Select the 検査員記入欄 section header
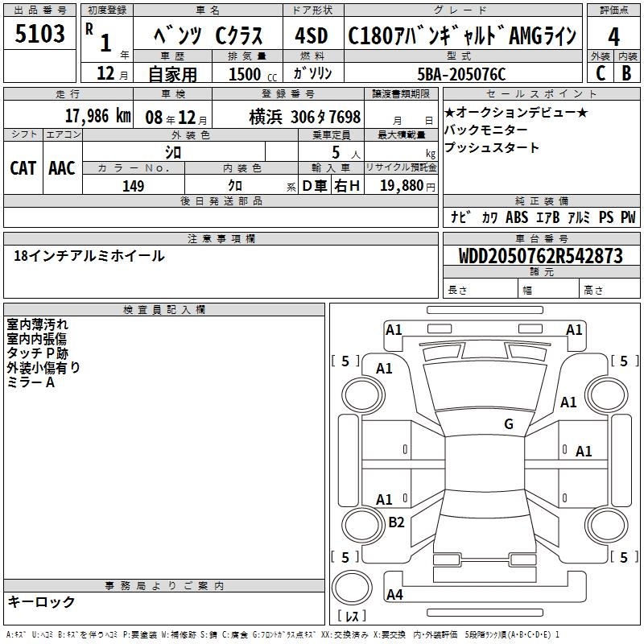The height and width of the screenshot is (644, 644). click(164, 310)
